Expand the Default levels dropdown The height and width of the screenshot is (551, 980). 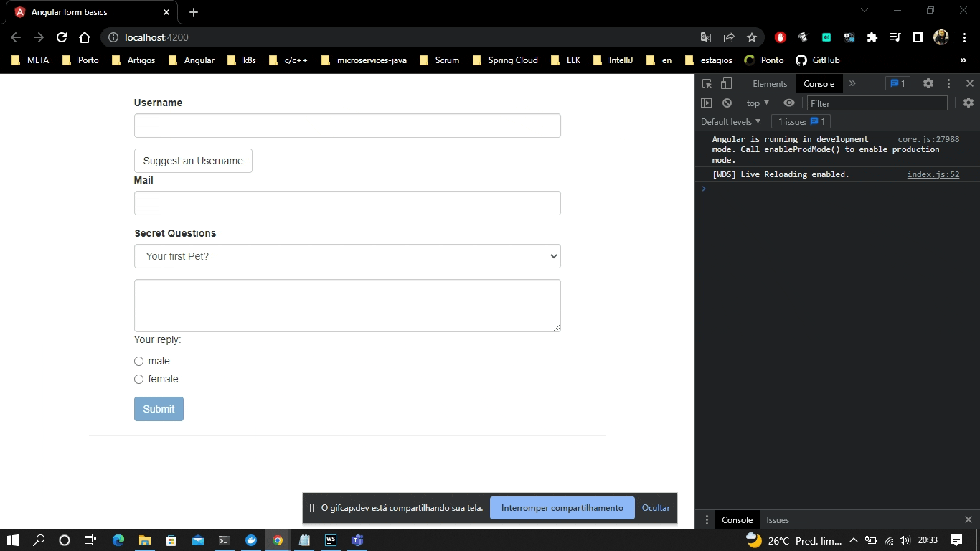[730, 121]
